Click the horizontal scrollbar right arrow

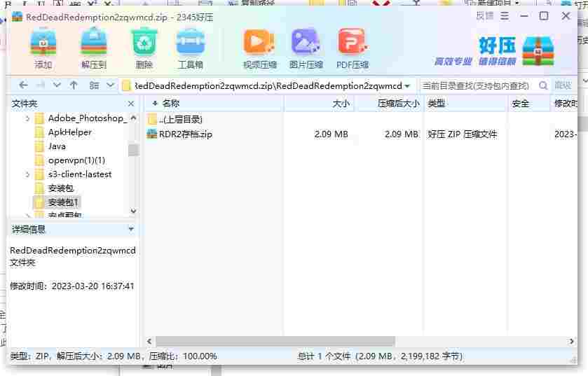[571, 341]
